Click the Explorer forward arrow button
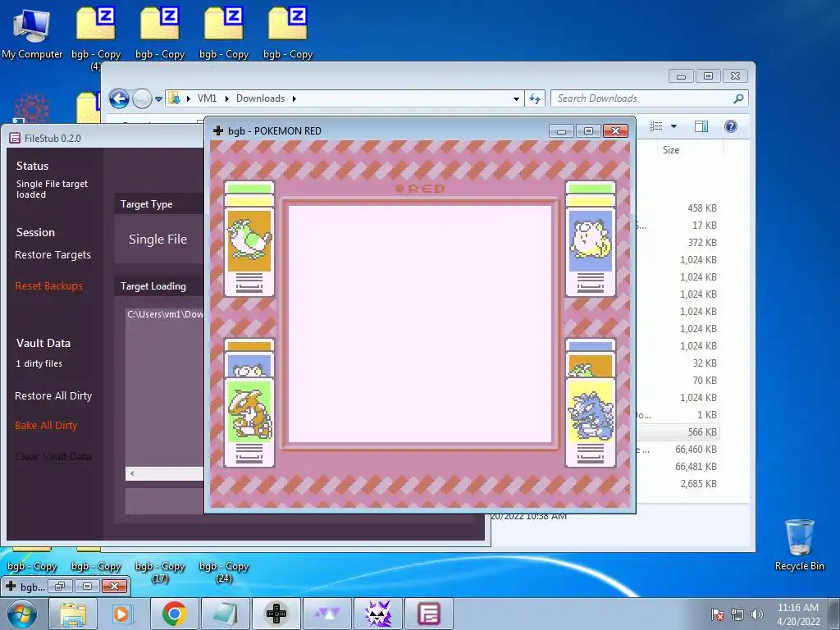Screen dimensions: 840x630 click(142, 98)
